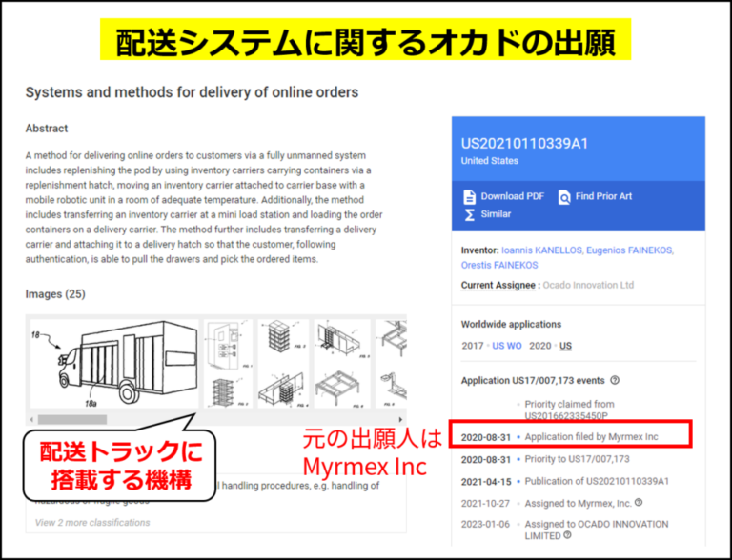
Task: Open inventor Orestis FAINEKOS link
Action: point(499,265)
